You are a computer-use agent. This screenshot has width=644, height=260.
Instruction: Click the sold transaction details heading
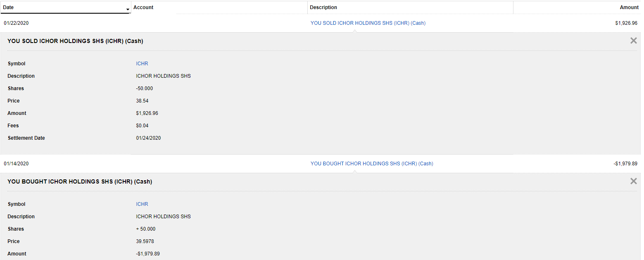[75, 41]
